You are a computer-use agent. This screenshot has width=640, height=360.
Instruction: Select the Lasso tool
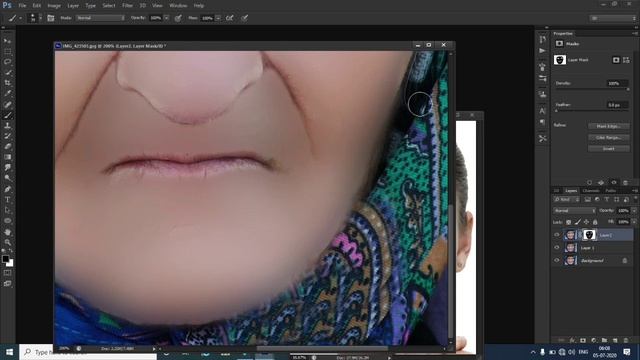(7, 62)
